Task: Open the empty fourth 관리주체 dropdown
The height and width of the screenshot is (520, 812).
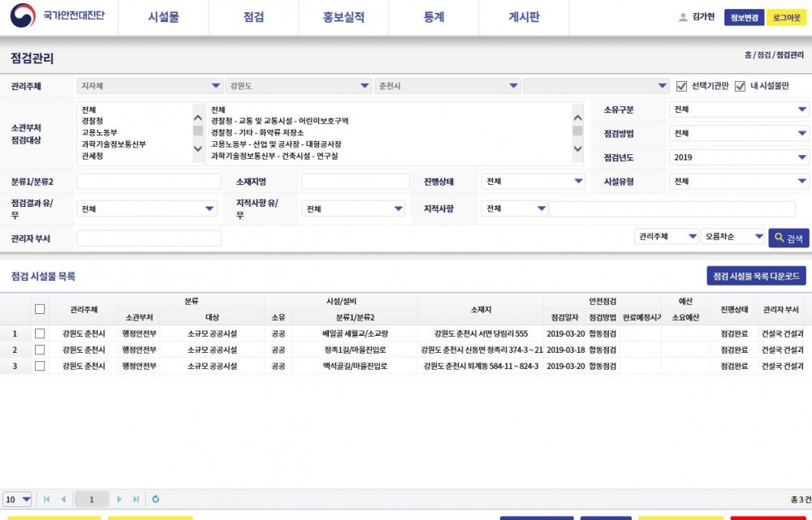Action: tap(597, 86)
